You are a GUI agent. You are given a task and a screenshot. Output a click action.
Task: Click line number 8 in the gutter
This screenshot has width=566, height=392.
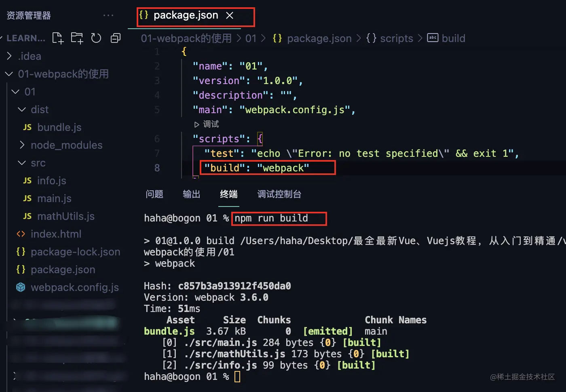pyautogui.click(x=157, y=168)
